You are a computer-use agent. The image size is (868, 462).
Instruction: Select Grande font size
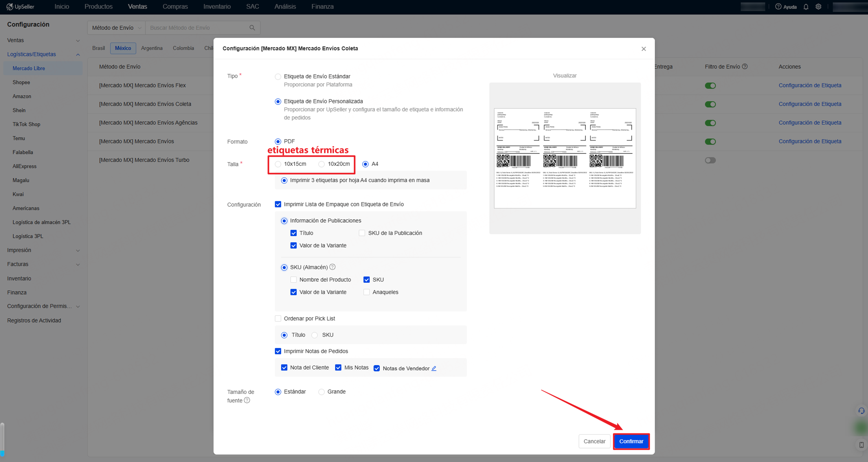[x=322, y=392]
